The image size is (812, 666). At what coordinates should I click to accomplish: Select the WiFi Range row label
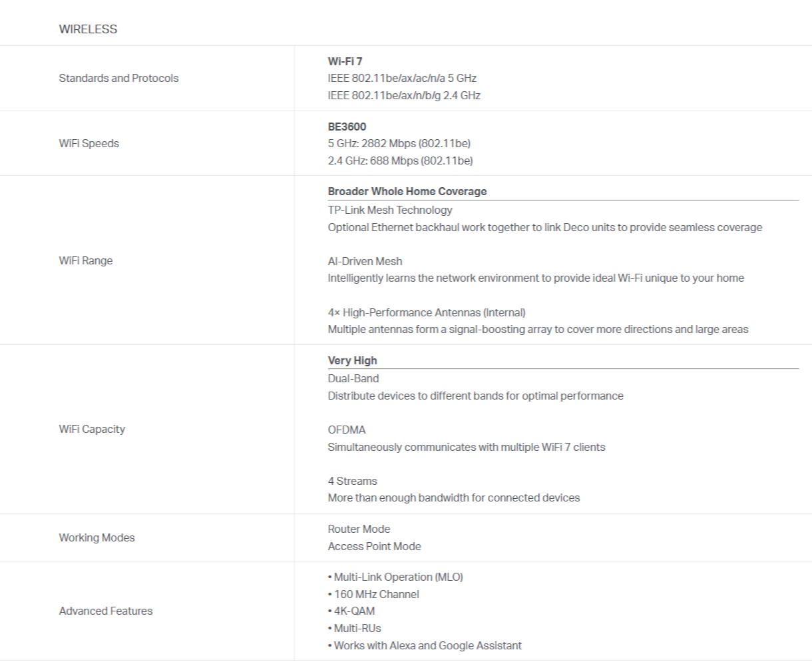[x=85, y=260]
